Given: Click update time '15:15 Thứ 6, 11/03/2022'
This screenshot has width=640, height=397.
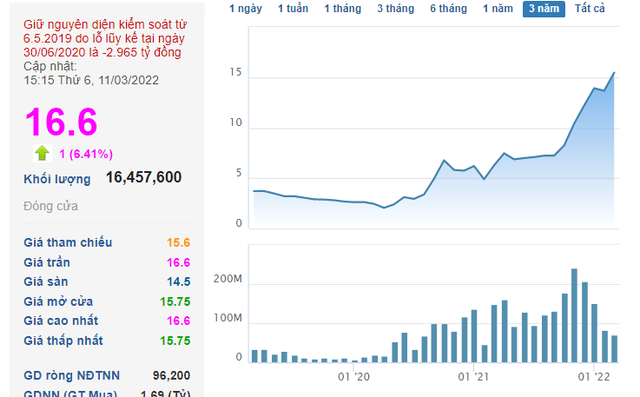Looking at the screenshot, I should click(91, 80).
